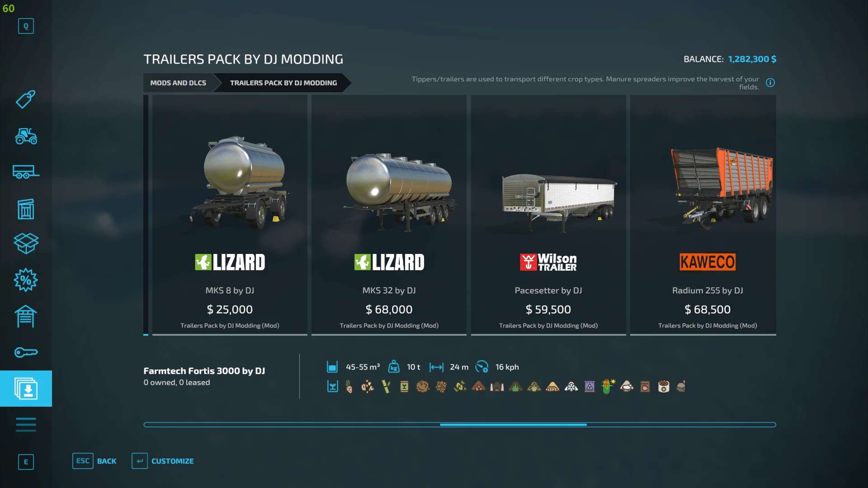
Task: Click the info icon beside description
Action: click(x=770, y=83)
